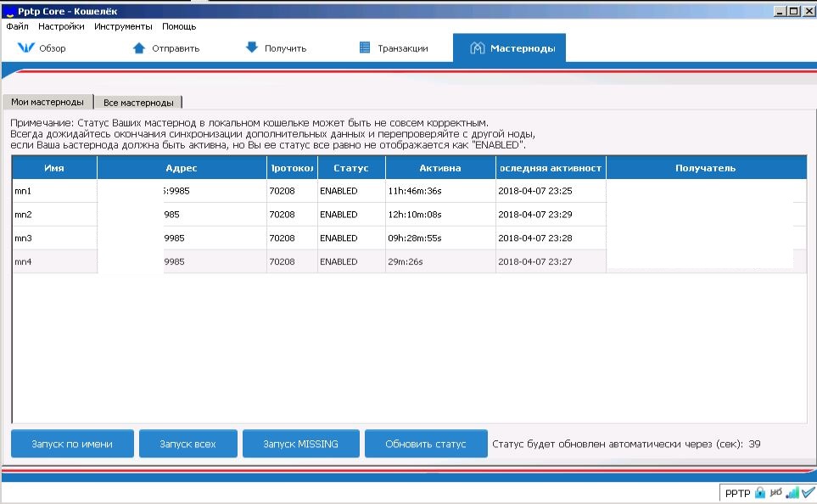This screenshot has height=504, width=817.
Task: Click protocol value 70208 in mn4 row
Action: (282, 261)
